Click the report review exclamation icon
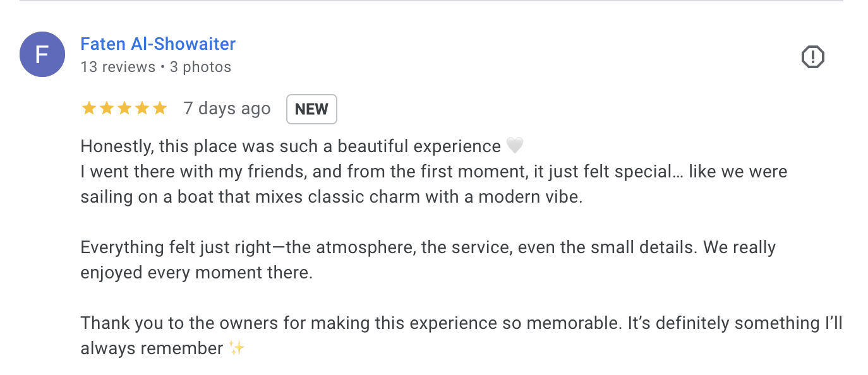868x375 pixels. click(812, 57)
